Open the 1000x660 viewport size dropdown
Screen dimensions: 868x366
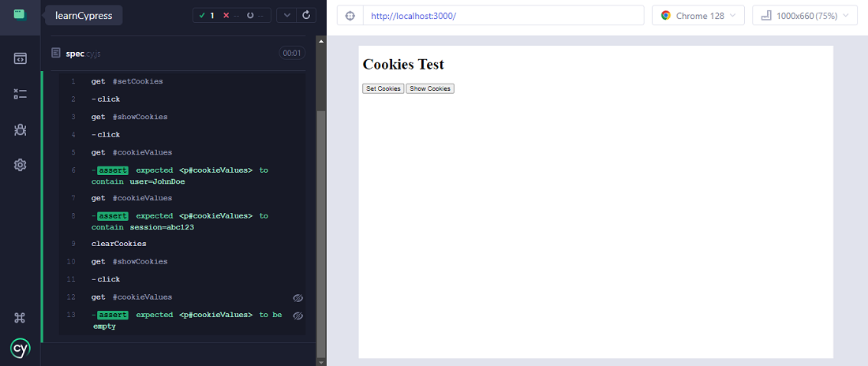805,16
